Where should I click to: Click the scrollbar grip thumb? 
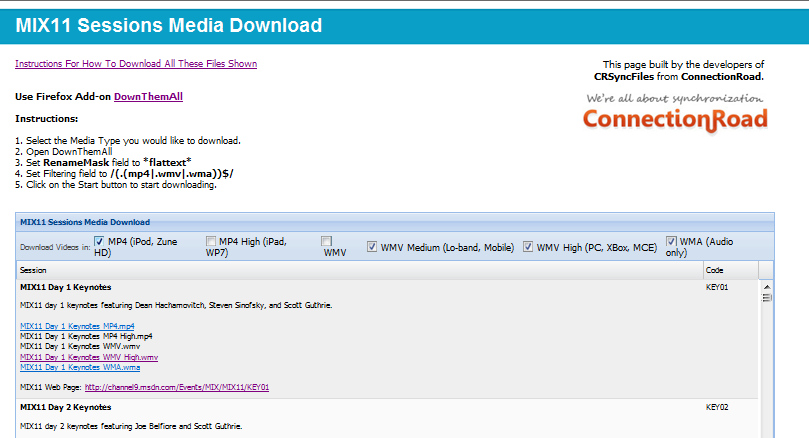pyautogui.click(x=767, y=298)
